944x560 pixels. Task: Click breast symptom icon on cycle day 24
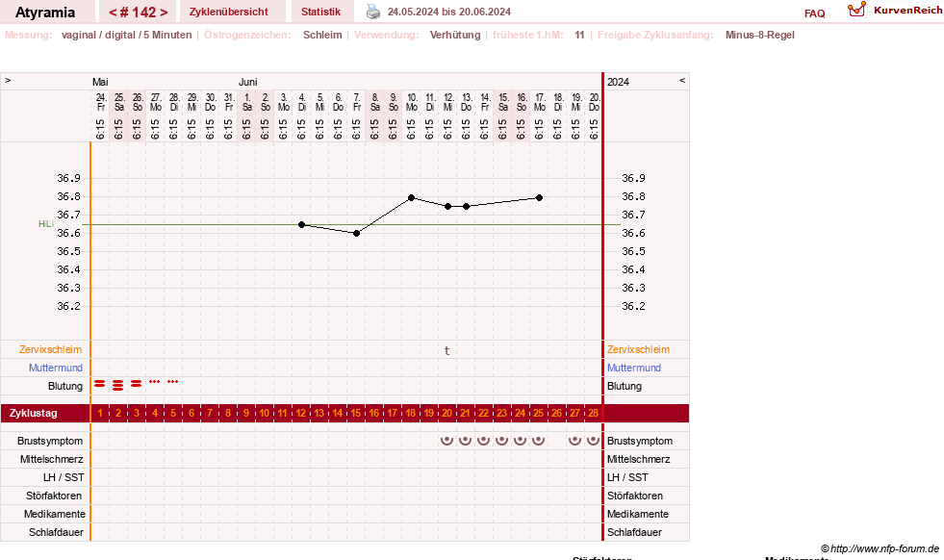click(520, 441)
